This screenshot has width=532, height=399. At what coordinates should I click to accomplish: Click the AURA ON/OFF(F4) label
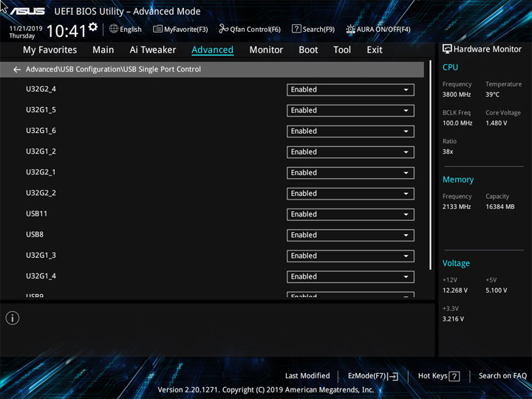tap(383, 30)
